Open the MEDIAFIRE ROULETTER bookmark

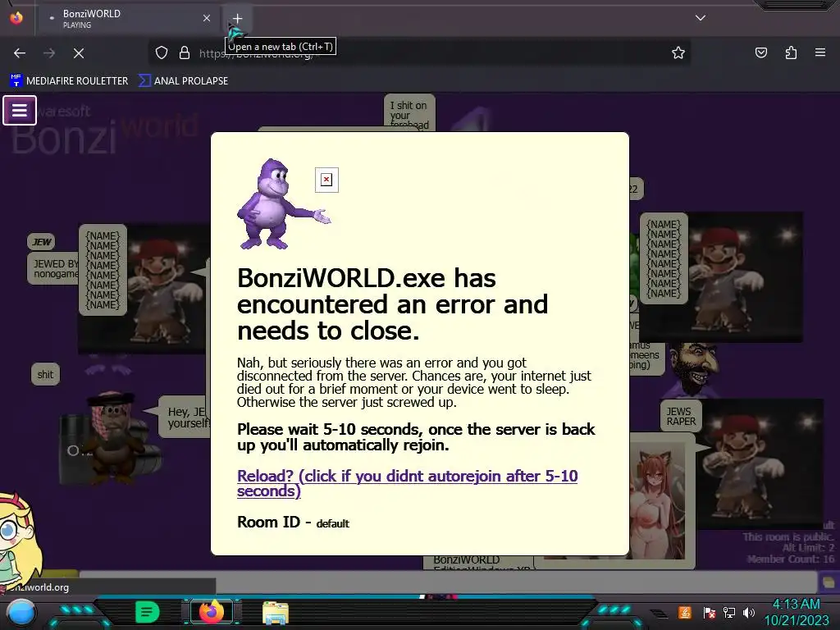pyautogui.click(x=69, y=81)
